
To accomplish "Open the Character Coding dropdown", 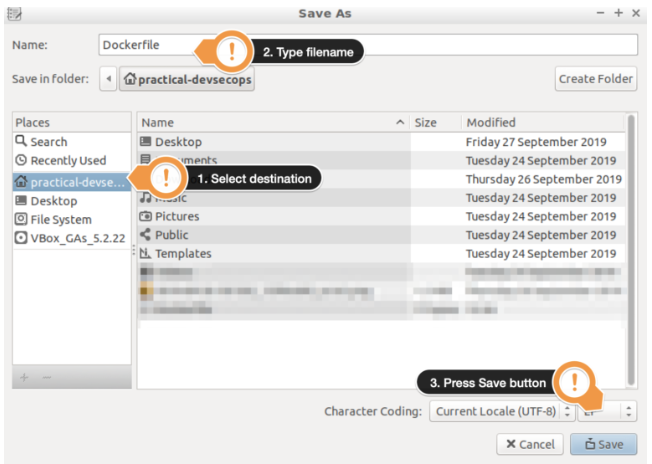I will 502,411.
